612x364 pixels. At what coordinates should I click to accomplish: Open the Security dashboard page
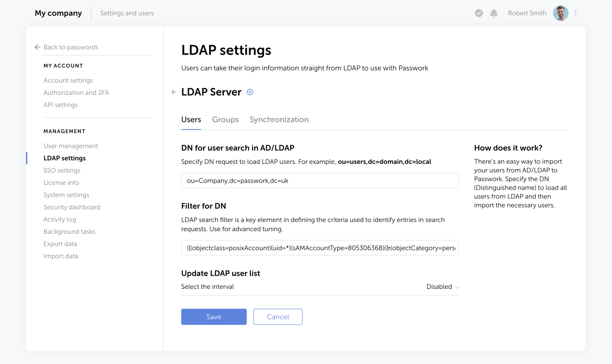coord(72,207)
